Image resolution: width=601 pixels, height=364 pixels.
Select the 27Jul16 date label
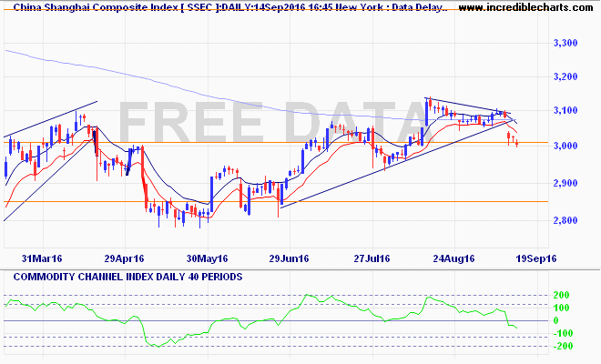click(372, 259)
